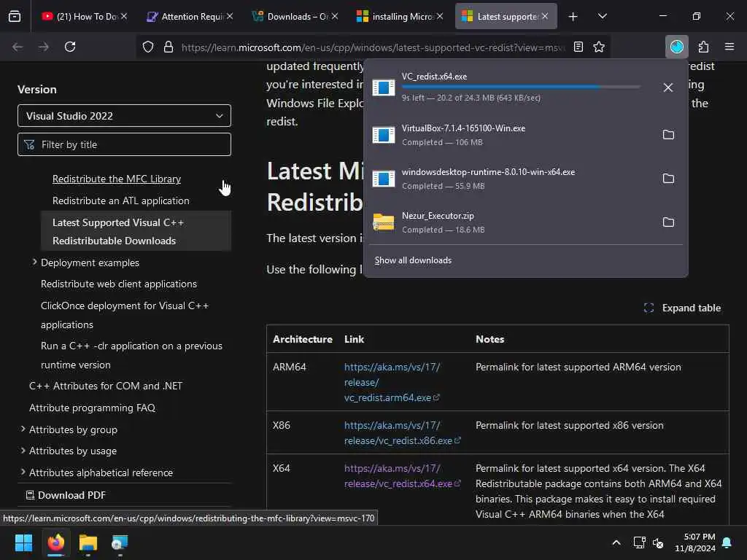
Task: Click Filter by title input field
Action: (x=124, y=144)
